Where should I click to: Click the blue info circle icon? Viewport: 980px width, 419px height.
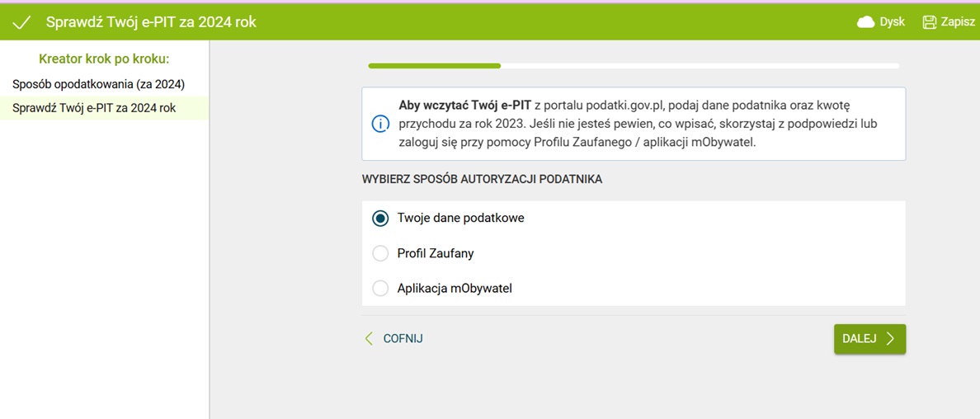380,124
